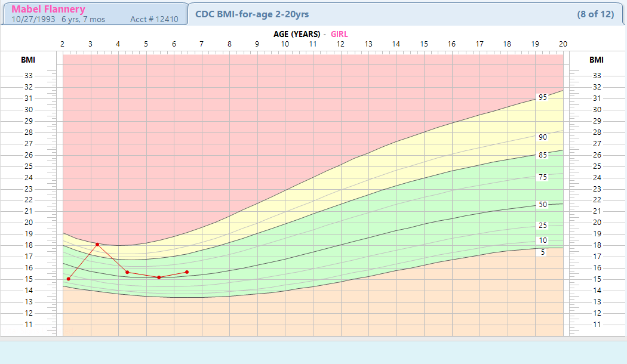Select the 25 percentile curve label
The height and width of the screenshot is (364, 627).
pyautogui.click(x=542, y=226)
